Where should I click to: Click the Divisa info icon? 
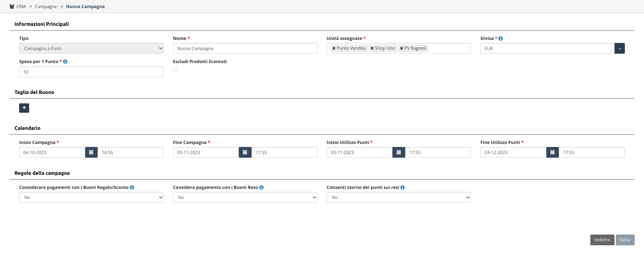(500, 39)
